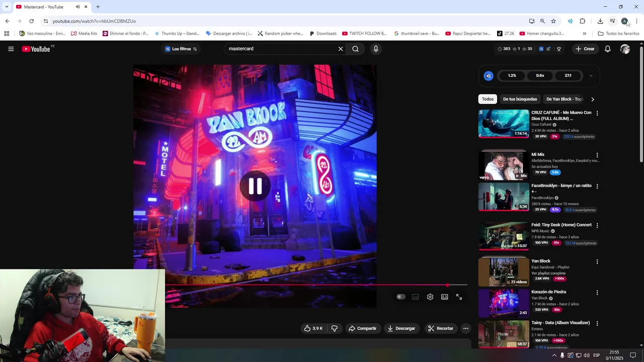This screenshot has width=644, height=362.
Task: Click the round vidIQ badge in stats panel
Action: pos(488,75)
